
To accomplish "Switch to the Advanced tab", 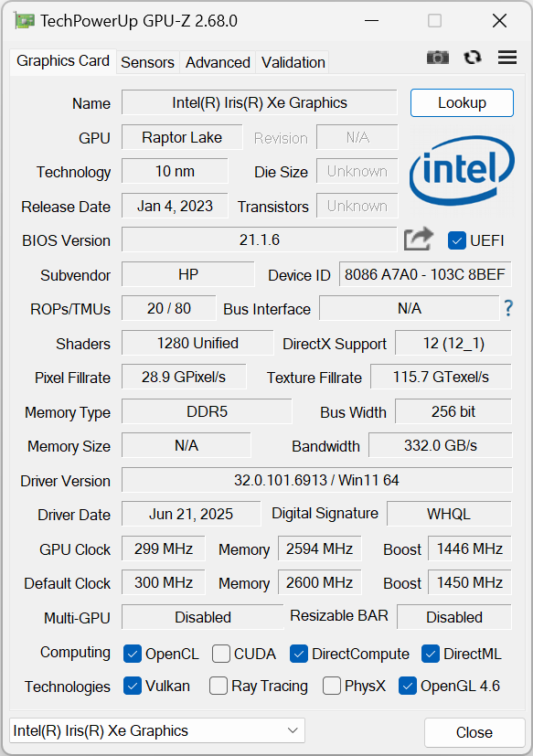I will [218, 62].
